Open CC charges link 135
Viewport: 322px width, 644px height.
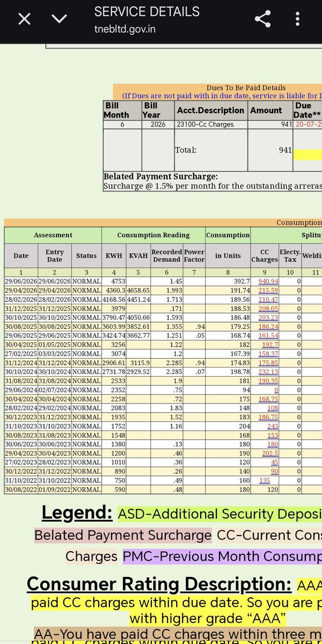(x=265, y=480)
